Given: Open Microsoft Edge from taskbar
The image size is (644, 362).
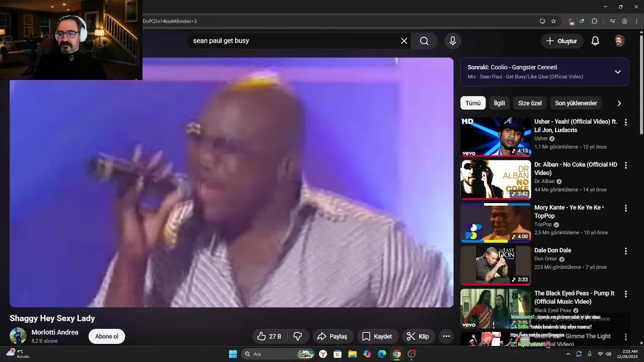Looking at the screenshot, I should (382, 354).
